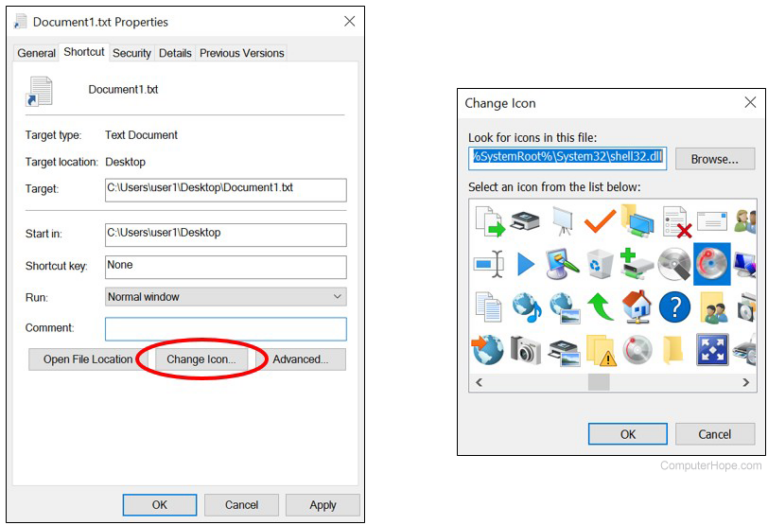768x525 pixels.
Task: Pick the globe with orange arrow icon
Action: pos(487,349)
